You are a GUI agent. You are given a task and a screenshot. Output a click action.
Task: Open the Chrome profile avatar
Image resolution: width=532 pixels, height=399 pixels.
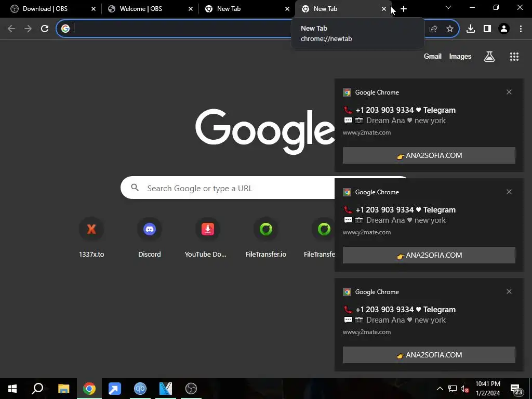504,29
